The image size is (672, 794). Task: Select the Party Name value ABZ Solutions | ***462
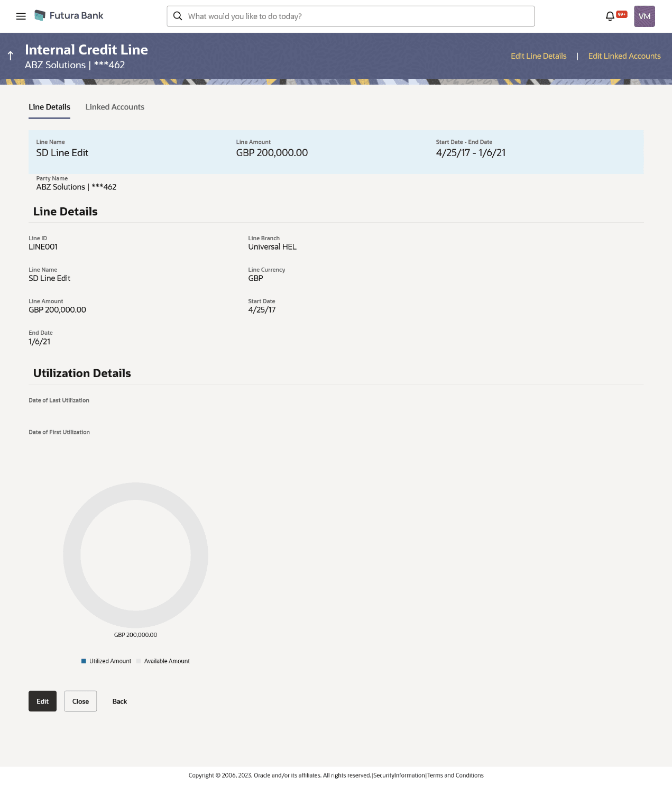(x=76, y=187)
